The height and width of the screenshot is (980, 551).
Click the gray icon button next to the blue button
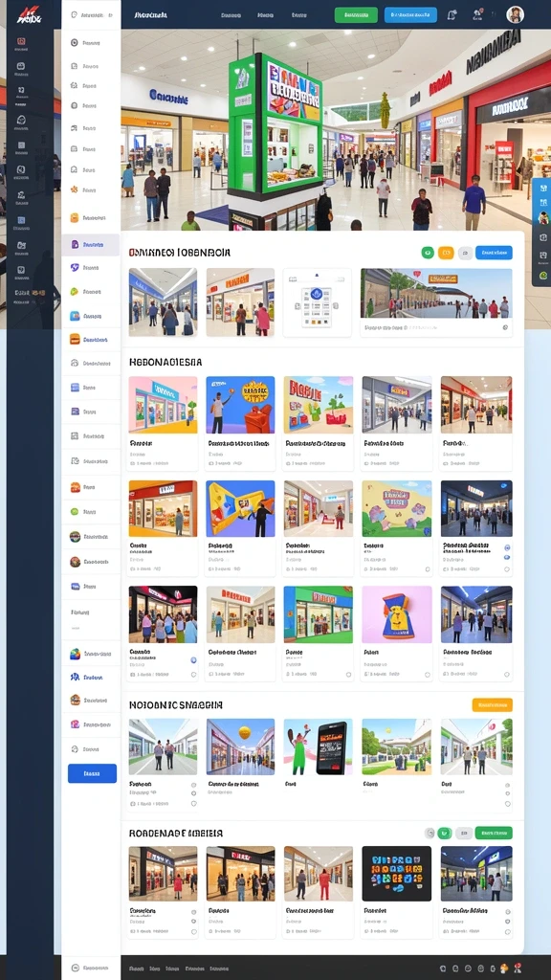click(x=465, y=253)
